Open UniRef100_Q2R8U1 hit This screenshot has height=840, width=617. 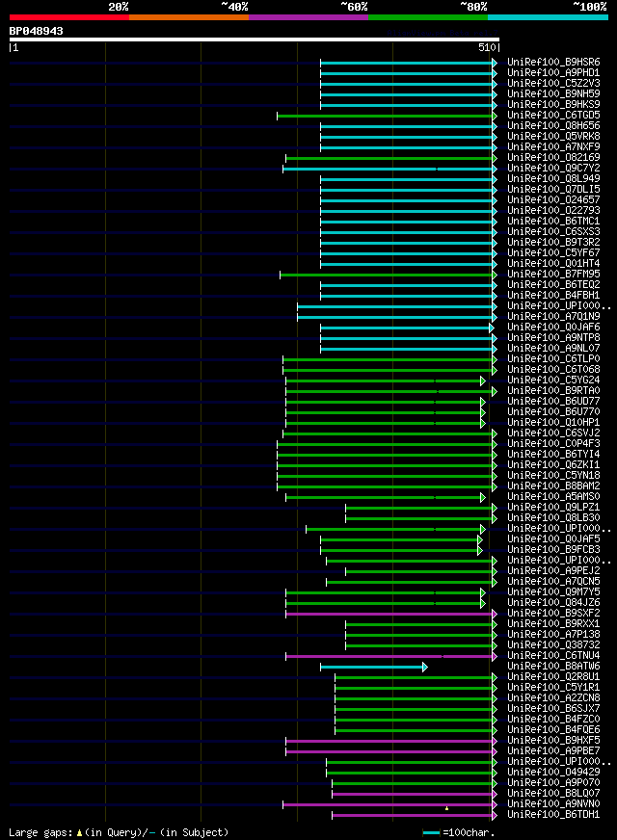tap(553, 677)
